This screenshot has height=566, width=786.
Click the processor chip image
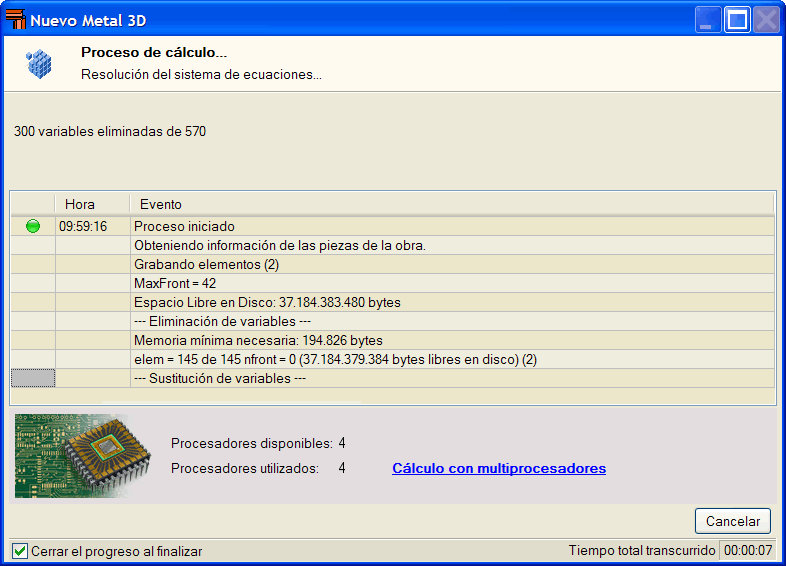pyautogui.click(x=83, y=456)
